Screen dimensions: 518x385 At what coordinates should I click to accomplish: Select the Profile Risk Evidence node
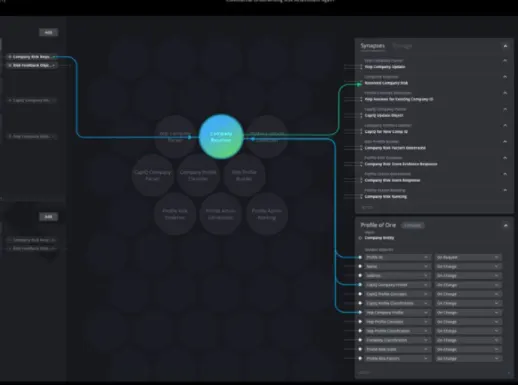click(175, 214)
